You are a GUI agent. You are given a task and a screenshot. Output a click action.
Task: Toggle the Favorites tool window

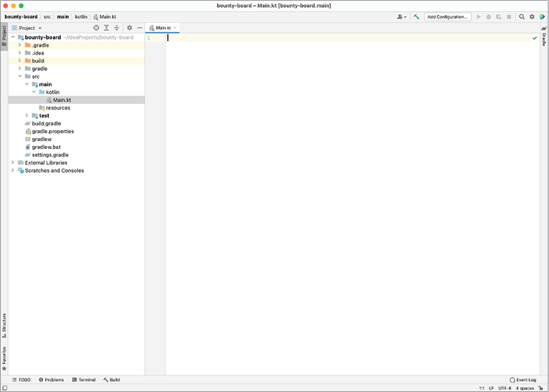click(x=4, y=358)
